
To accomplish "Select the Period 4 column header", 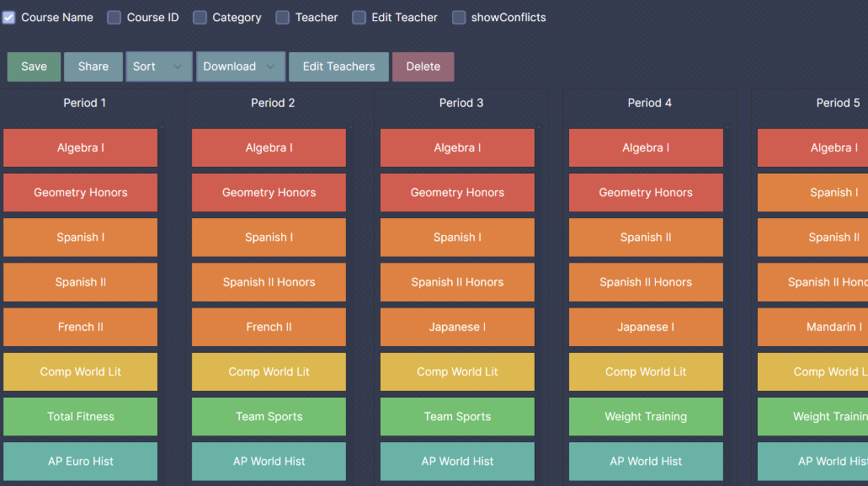I will [x=649, y=103].
